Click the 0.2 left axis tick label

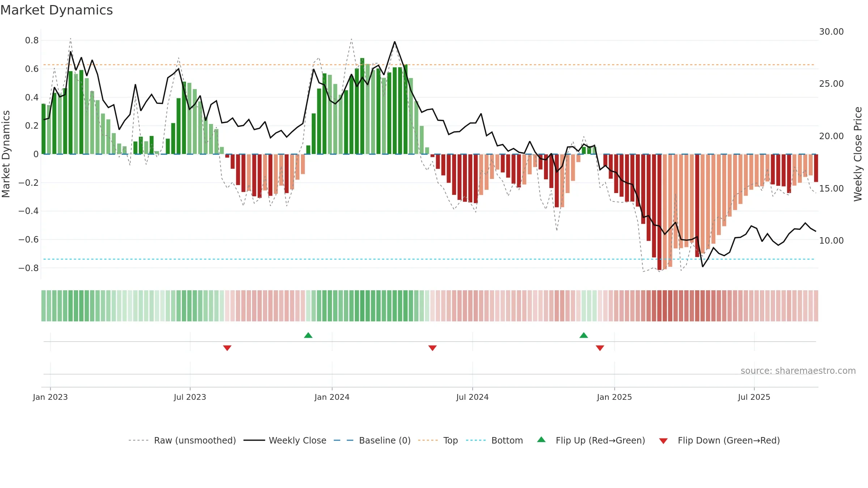(32, 126)
